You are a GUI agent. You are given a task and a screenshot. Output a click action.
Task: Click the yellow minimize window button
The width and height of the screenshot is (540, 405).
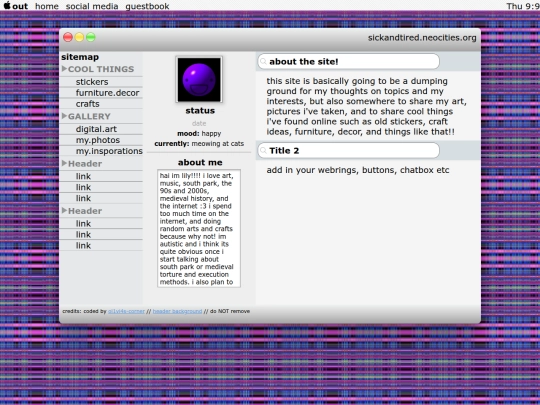80,37
